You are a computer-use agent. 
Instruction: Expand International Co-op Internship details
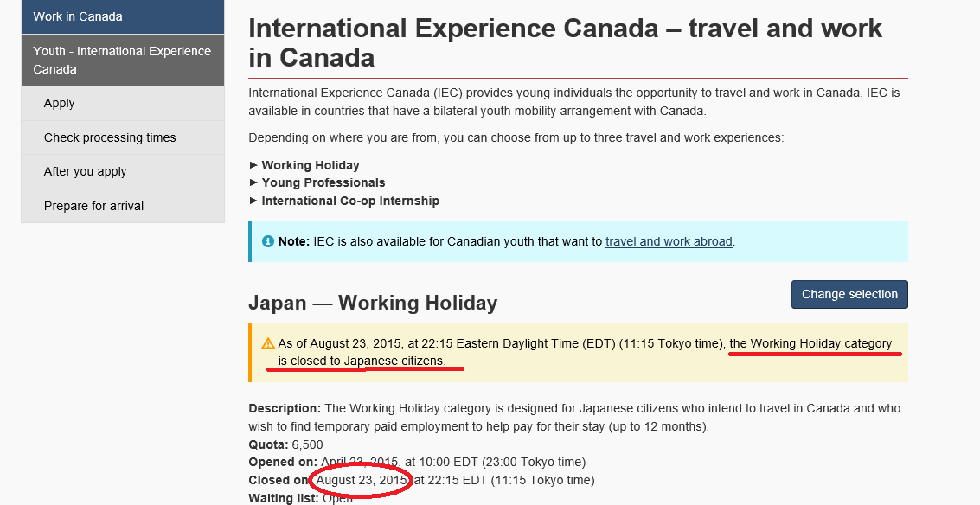click(350, 201)
